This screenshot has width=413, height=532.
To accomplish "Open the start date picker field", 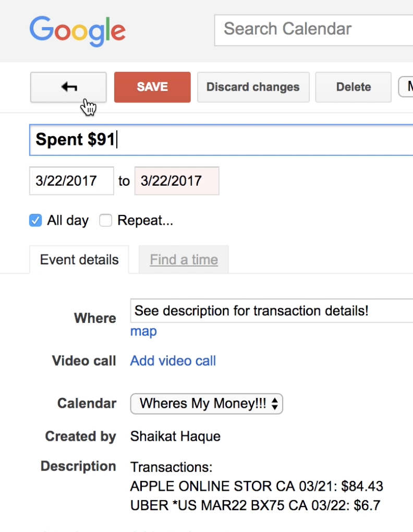I will point(71,181).
